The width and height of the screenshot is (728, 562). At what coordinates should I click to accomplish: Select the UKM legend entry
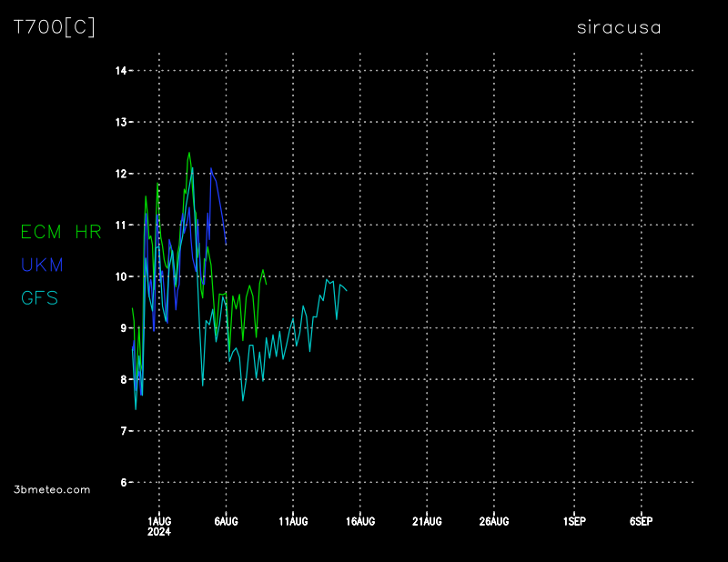(x=42, y=265)
